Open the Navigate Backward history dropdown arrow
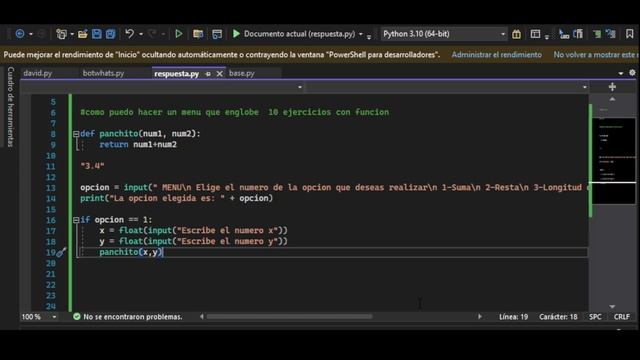Image resolution: width=640 pixels, height=360 pixels. click(31, 34)
